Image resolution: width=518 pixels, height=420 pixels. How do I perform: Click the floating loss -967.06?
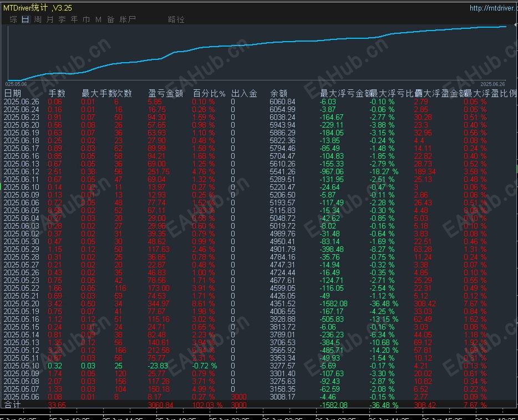tap(332, 171)
